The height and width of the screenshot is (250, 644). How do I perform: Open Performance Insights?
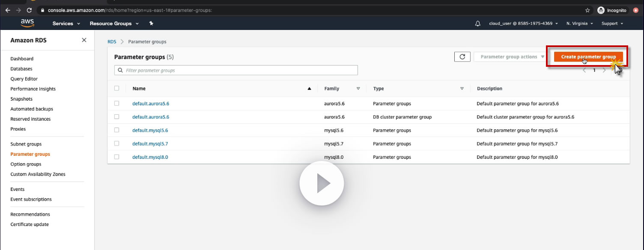click(33, 89)
